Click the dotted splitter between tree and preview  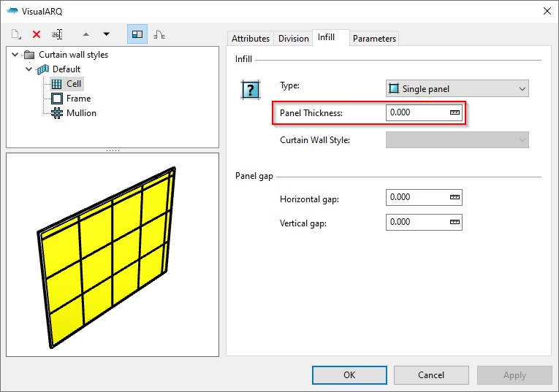(113, 150)
